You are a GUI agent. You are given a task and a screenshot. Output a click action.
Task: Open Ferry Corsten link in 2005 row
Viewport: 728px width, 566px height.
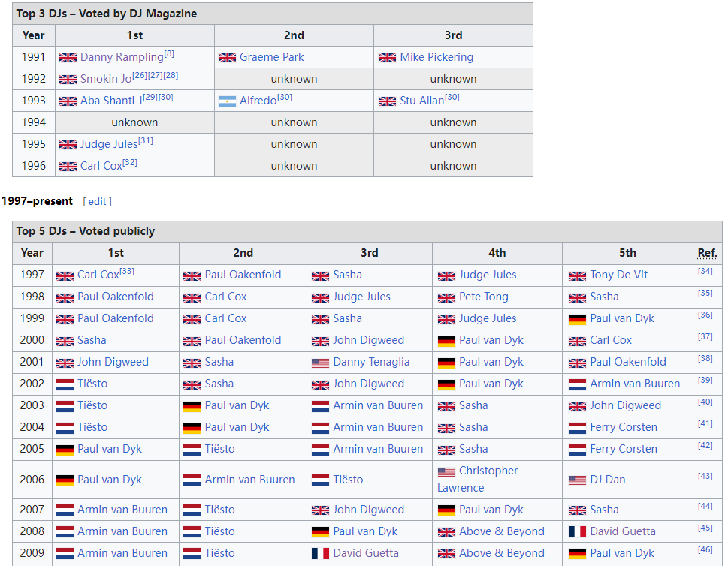click(x=623, y=449)
